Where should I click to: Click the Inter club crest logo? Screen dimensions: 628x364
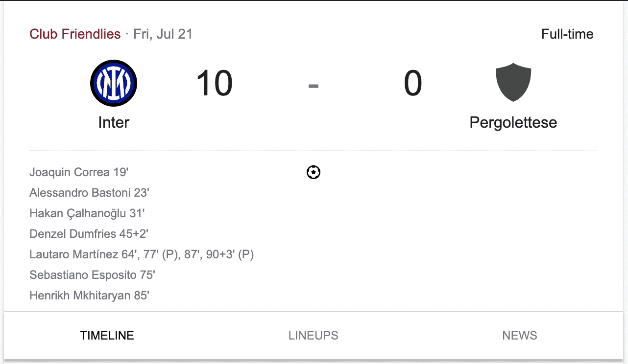114,83
